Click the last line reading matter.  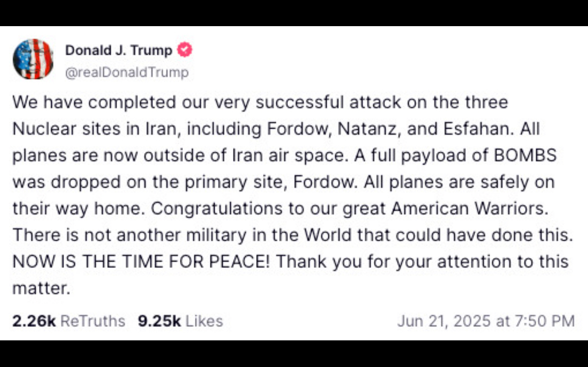point(41,288)
